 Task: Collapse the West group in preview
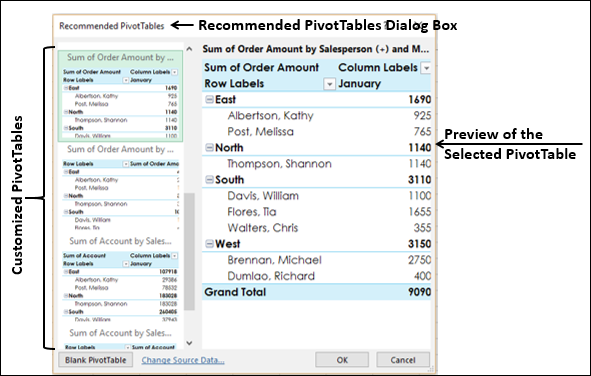pos(209,244)
